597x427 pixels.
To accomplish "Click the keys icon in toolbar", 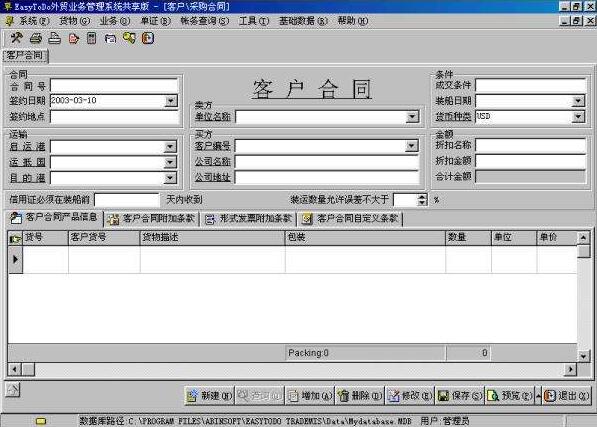I will click(x=129, y=38).
